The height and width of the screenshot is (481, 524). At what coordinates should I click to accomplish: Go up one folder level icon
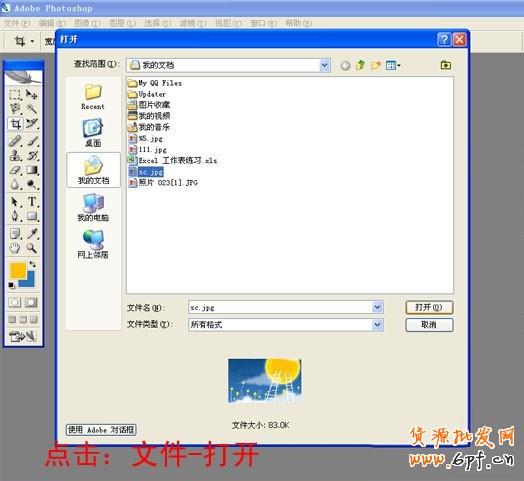click(x=360, y=65)
